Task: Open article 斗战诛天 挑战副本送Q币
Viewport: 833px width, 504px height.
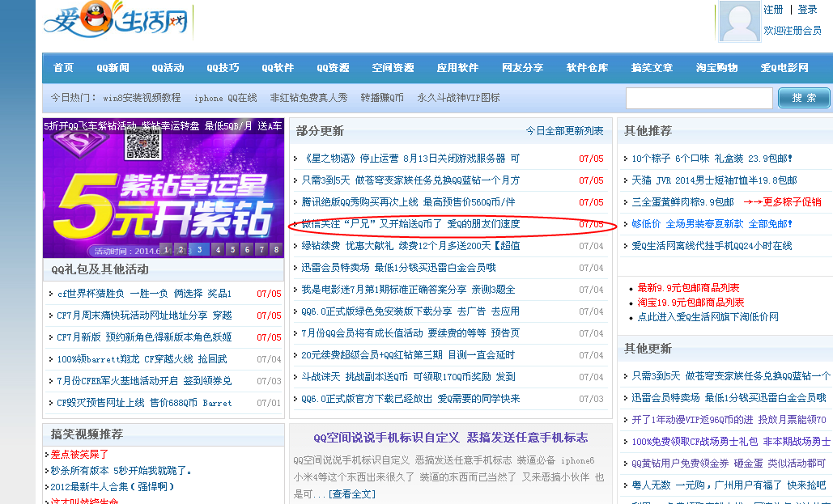Action: (408, 376)
